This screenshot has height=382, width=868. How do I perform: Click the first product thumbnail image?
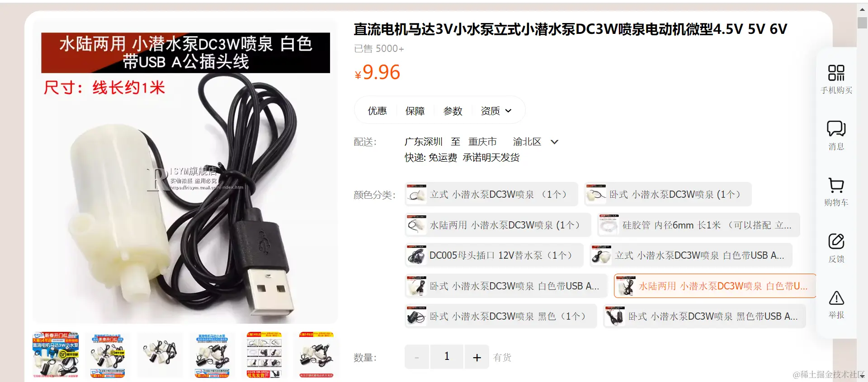(x=56, y=355)
